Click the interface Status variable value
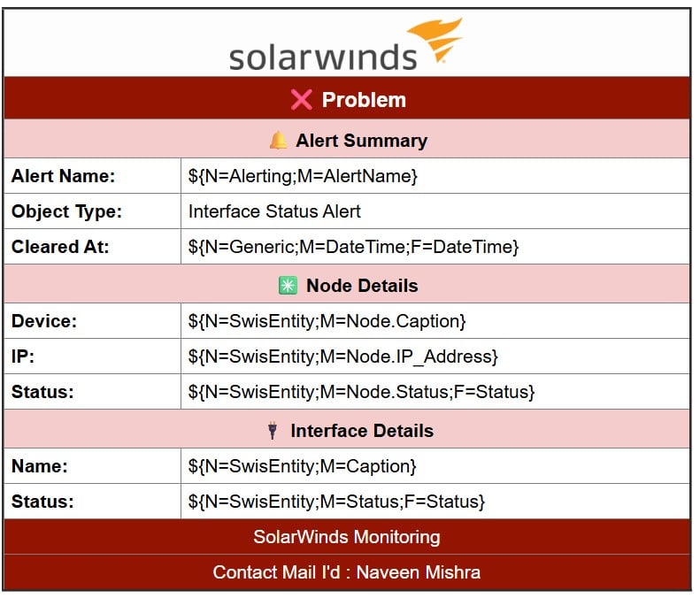700x598 pixels. [x=336, y=502]
